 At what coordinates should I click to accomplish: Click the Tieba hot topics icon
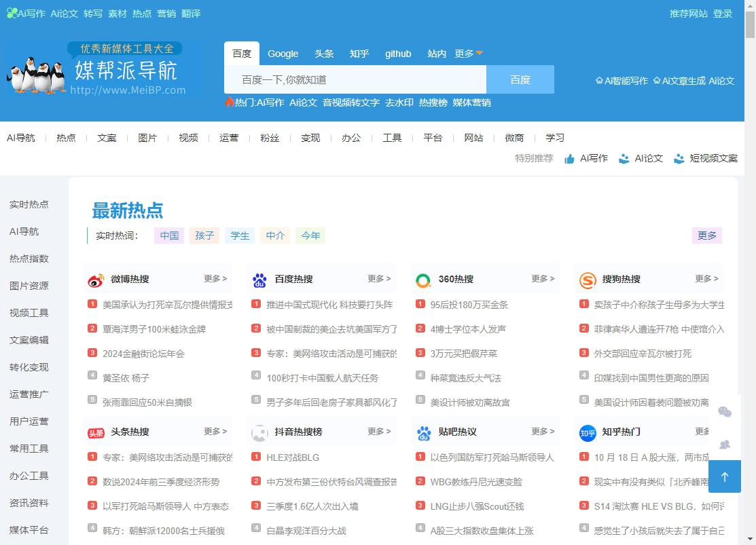[x=423, y=433]
